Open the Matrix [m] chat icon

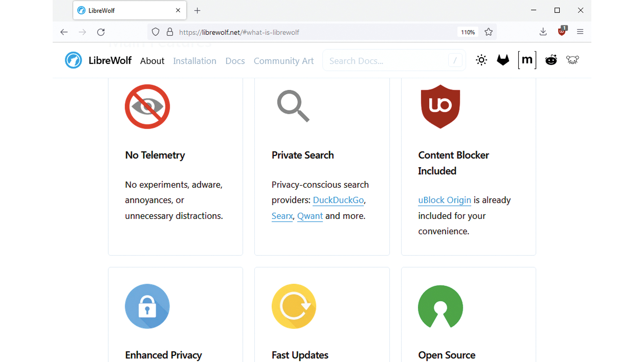(x=527, y=60)
